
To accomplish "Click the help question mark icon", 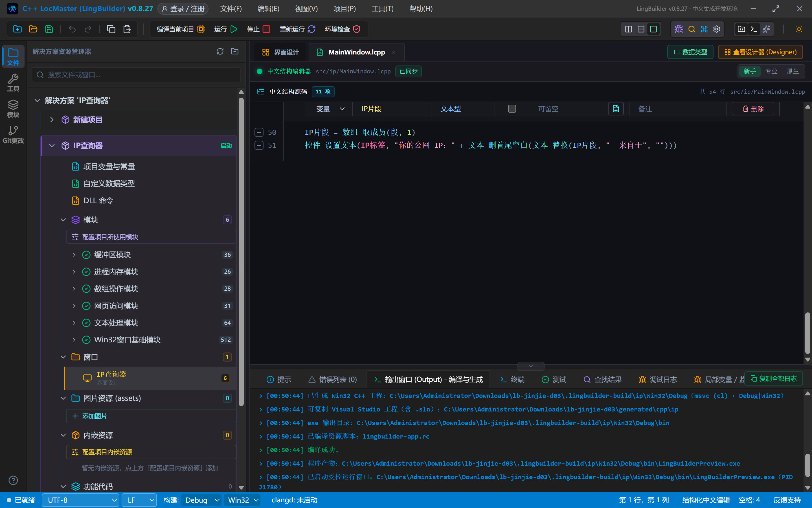I will (13, 480).
